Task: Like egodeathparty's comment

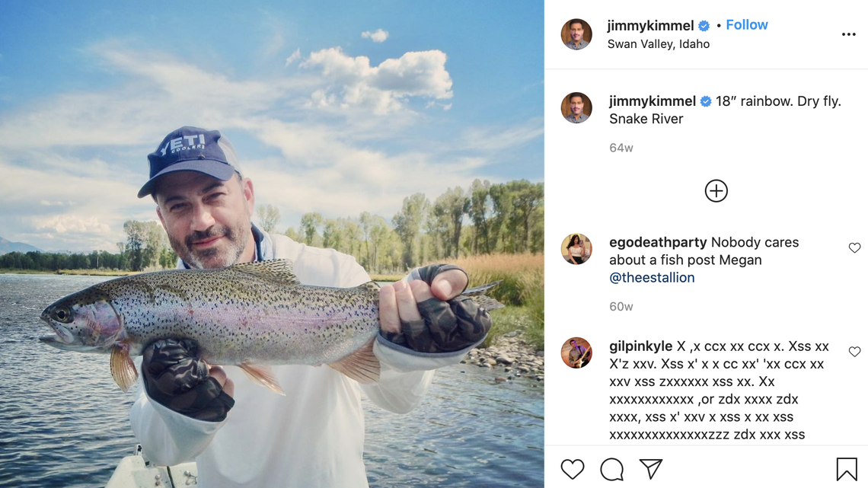Action: tap(854, 248)
